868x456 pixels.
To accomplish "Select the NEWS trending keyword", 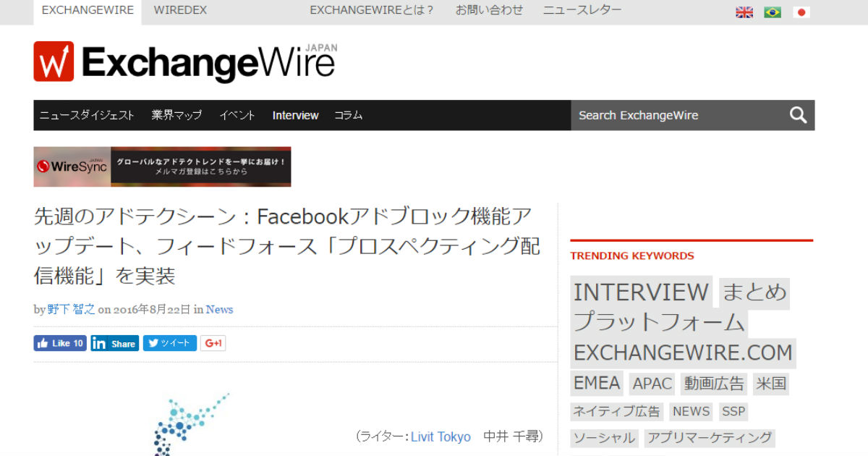I will (691, 411).
